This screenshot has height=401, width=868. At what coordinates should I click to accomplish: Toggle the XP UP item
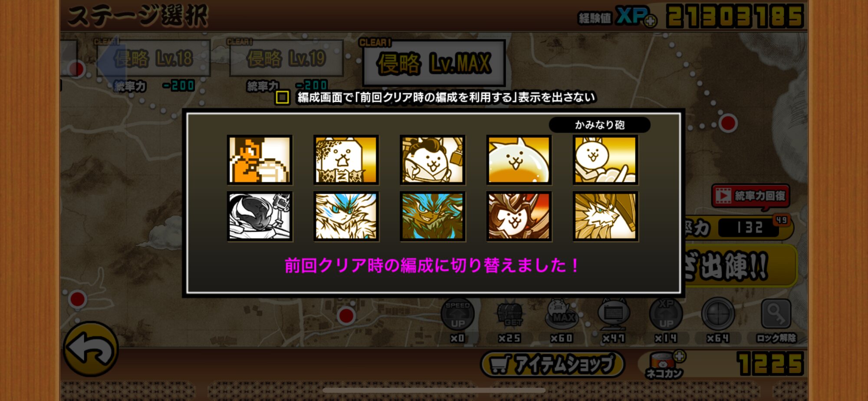666,315
